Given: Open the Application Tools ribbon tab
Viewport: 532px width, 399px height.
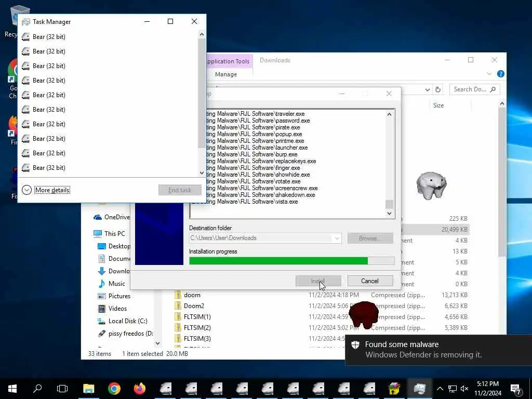Looking at the screenshot, I should (229, 61).
